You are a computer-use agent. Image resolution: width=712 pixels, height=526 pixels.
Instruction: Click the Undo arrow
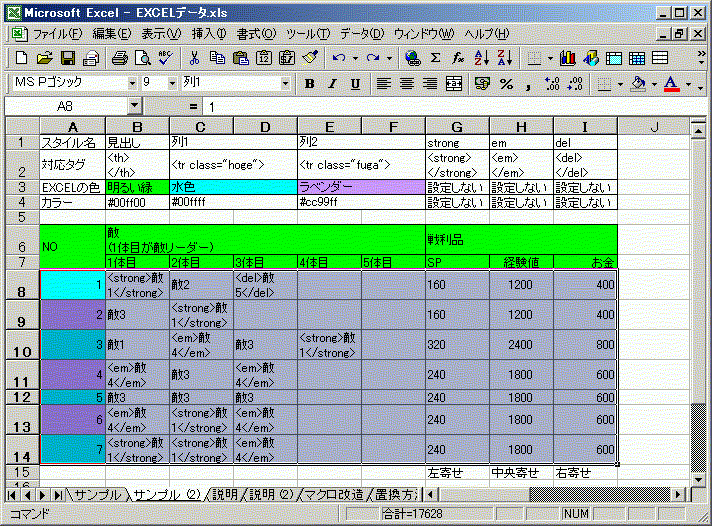coord(339,58)
